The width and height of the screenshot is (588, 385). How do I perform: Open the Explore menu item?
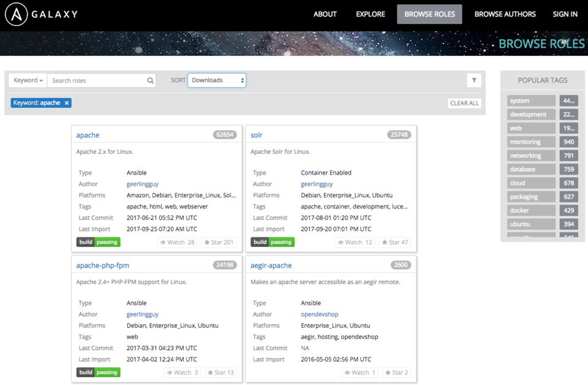370,14
